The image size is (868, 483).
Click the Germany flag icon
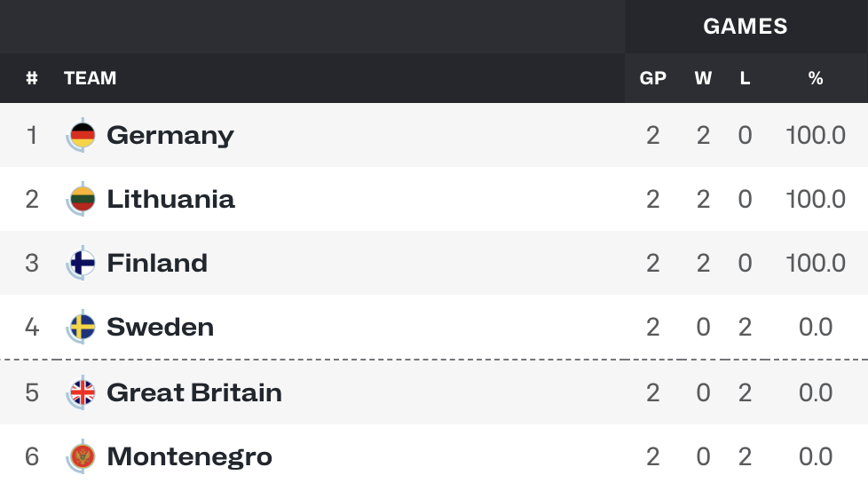click(x=82, y=135)
